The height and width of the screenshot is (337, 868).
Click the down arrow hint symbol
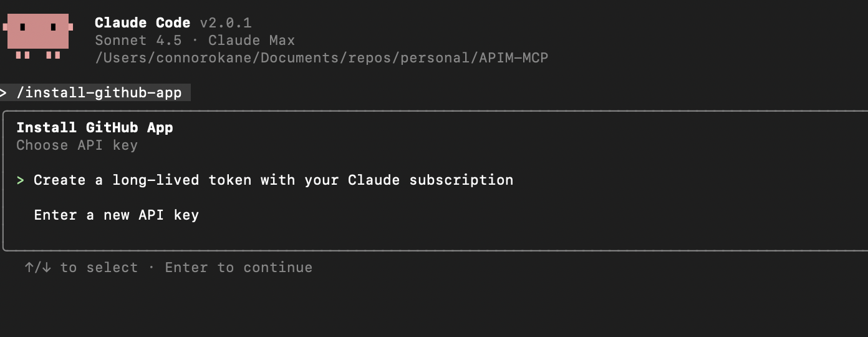47,268
